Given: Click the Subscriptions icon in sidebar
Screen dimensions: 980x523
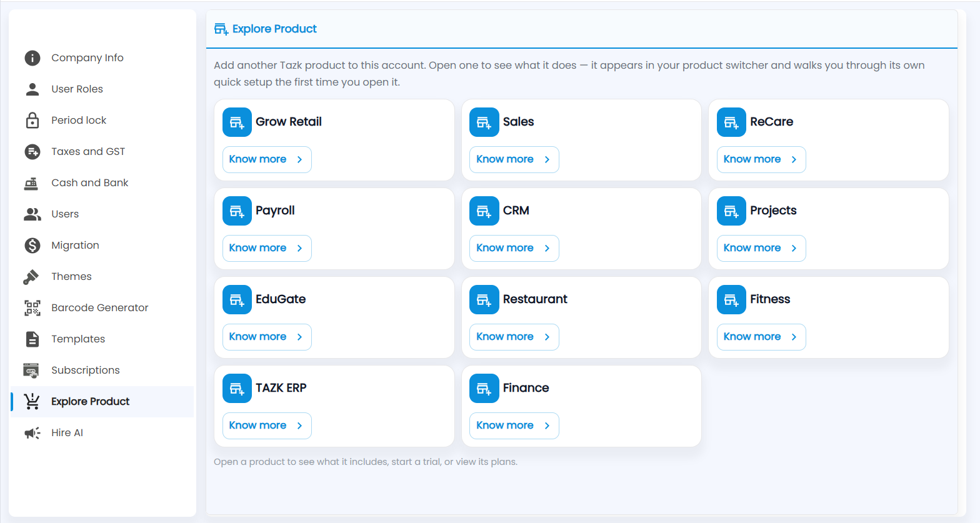Looking at the screenshot, I should [x=31, y=371].
